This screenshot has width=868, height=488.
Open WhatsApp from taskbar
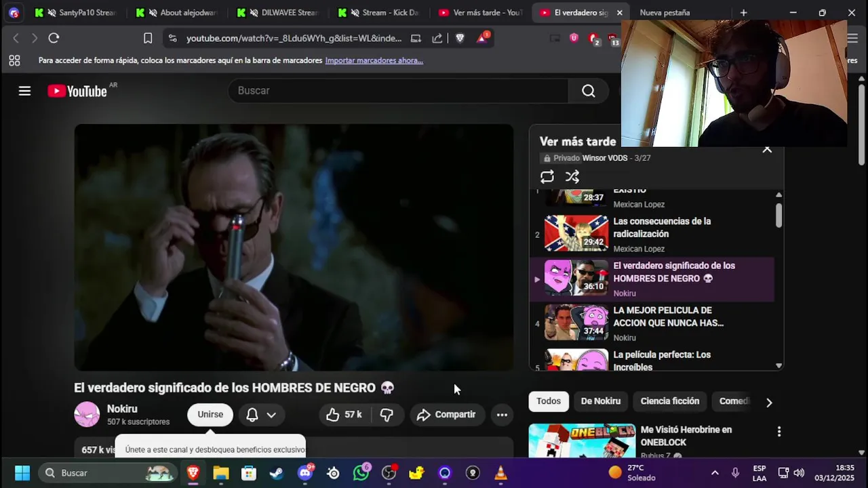coord(361,472)
